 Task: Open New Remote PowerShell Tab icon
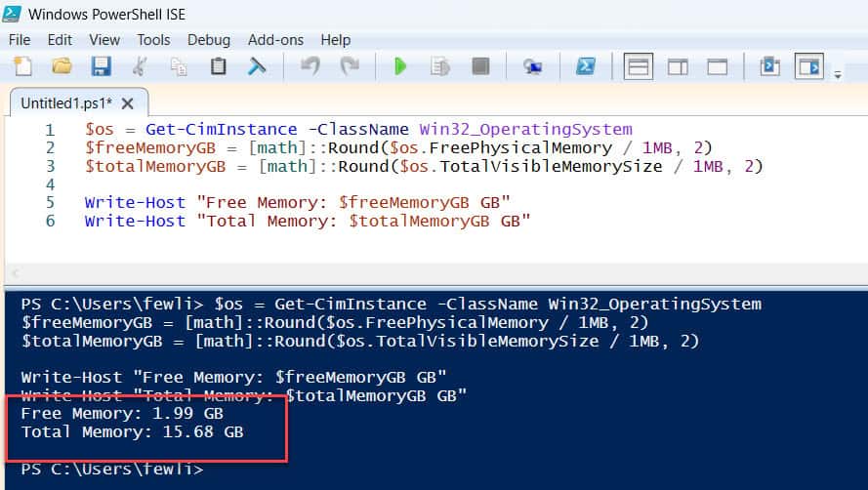532,67
